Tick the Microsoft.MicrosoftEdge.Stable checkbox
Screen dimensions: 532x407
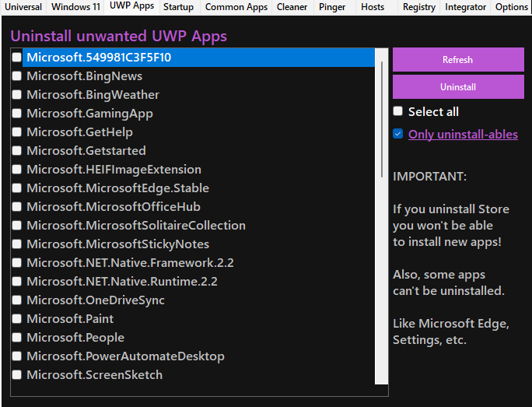point(16,188)
